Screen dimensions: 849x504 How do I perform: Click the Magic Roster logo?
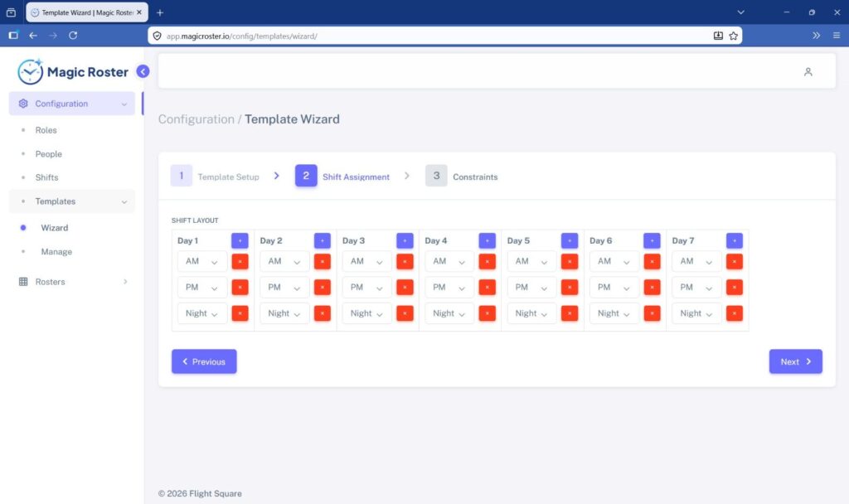point(73,71)
